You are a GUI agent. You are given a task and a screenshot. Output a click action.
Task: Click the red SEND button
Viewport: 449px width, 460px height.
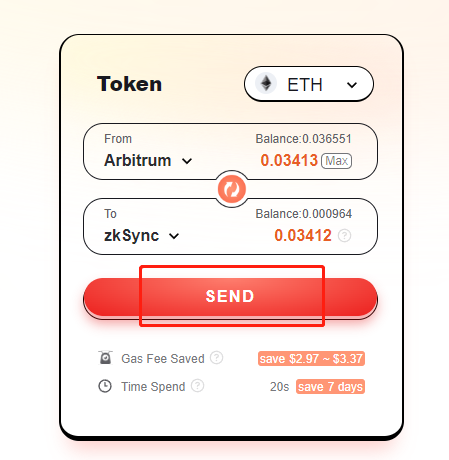click(230, 296)
